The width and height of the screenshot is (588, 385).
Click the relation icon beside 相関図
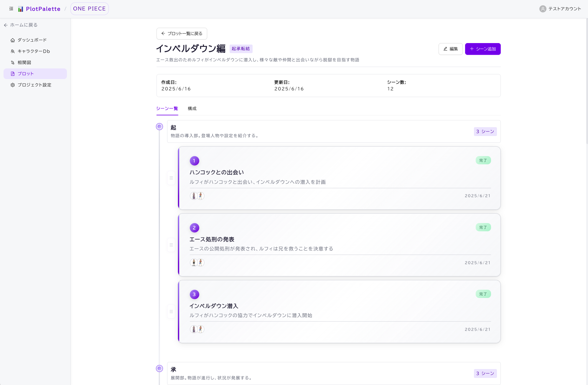click(x=13, y=63)
